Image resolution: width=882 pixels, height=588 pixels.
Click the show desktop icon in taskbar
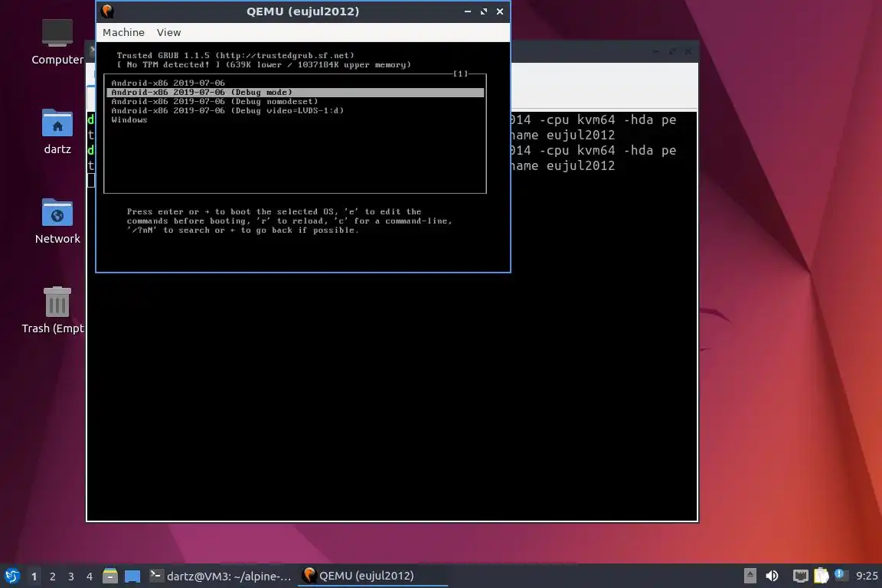pyautogui.click(x=132, y=576)
